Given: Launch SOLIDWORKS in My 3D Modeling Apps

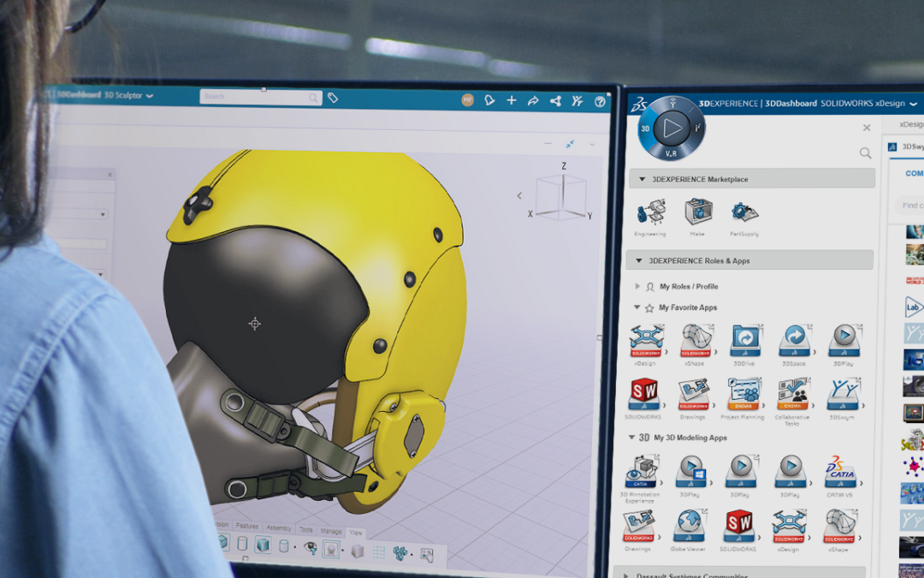Looking at the screenshot, I should (x=739, y=526).
